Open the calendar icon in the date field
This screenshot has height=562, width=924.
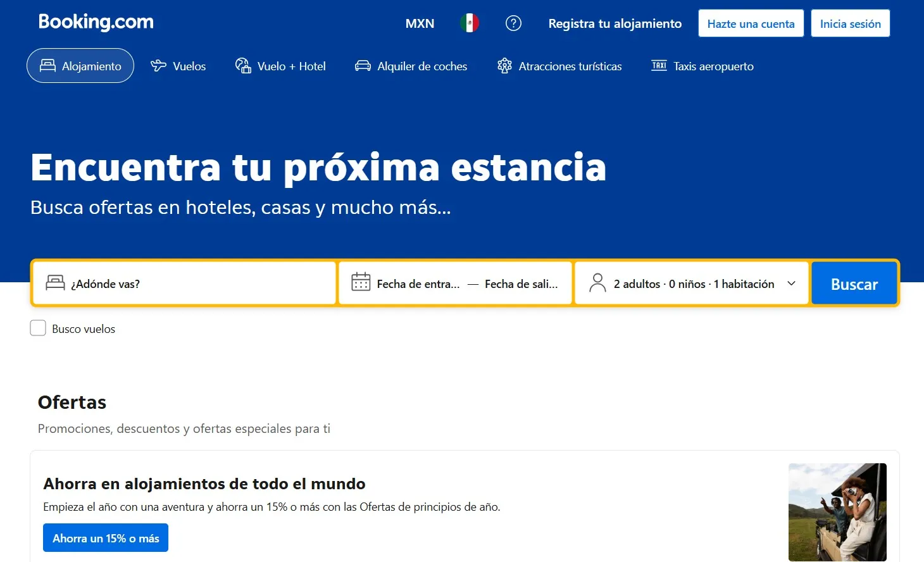[361, 283]
